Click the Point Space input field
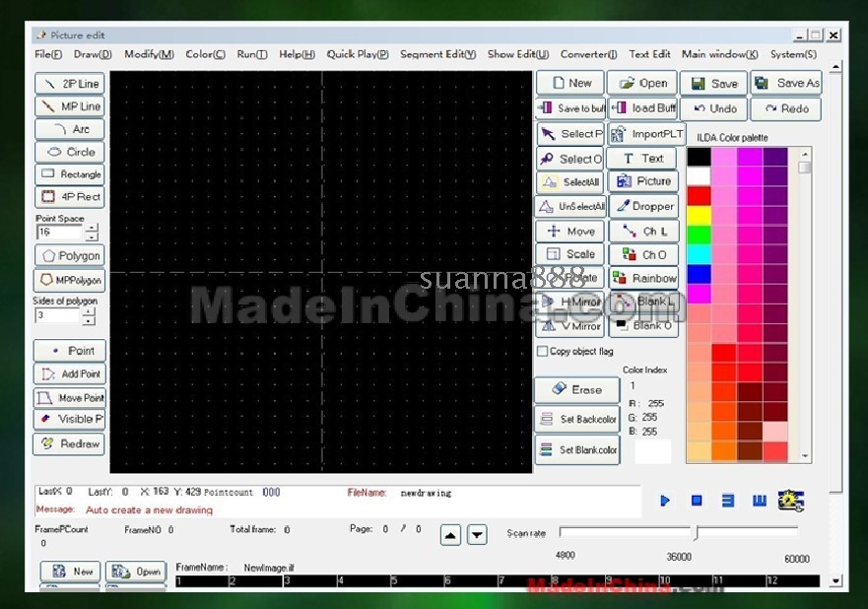This screenshot has height=609, width=868. click(x=60, y=232)
